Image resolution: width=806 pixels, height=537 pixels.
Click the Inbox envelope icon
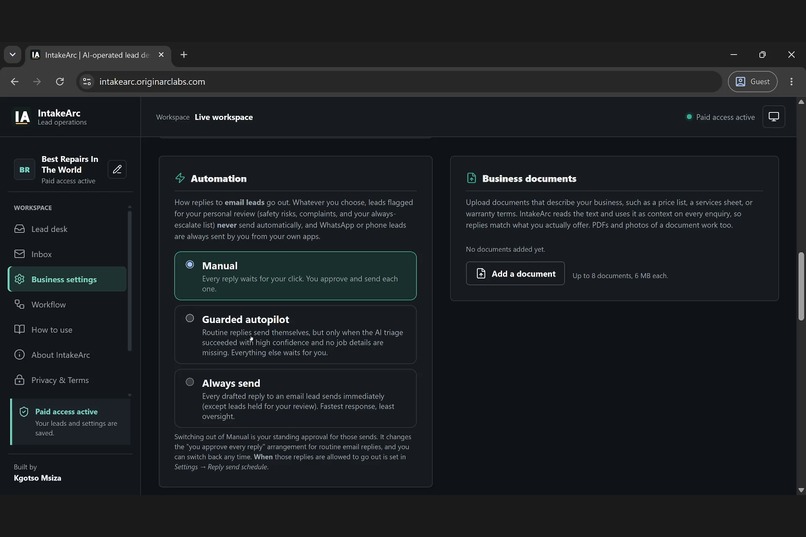20,254
